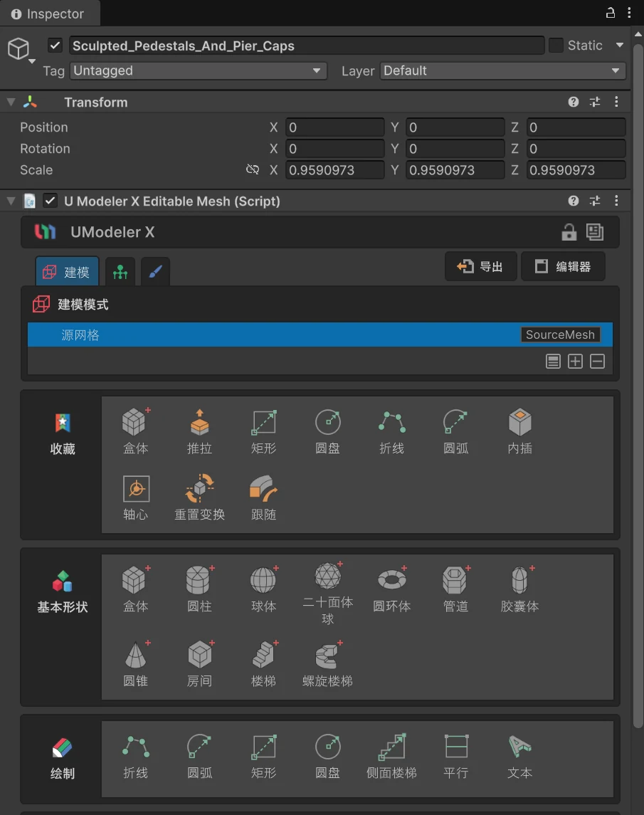Add the favorite 盒体 box tool
This screenshot has width=644, height=815.
pyautogui.click(x=135, y=431)
